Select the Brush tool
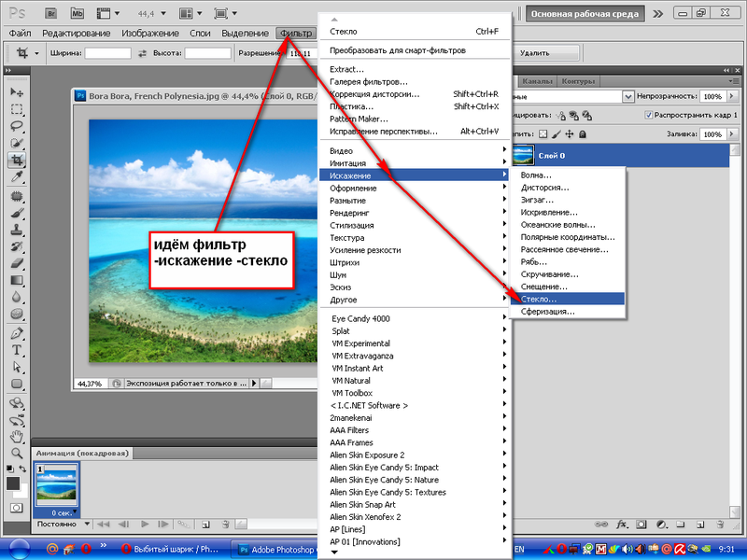This screenshot has width=747, height=560. [17, 213]
